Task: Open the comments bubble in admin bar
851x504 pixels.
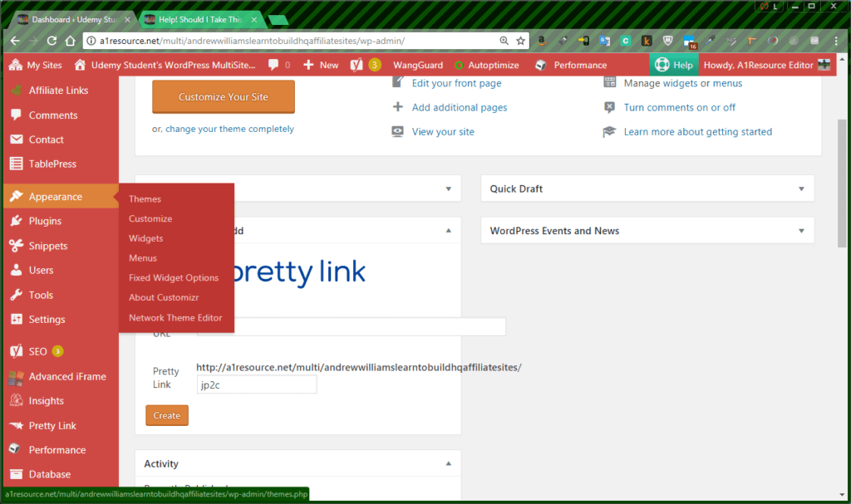Action: click(x=273, y=65)
